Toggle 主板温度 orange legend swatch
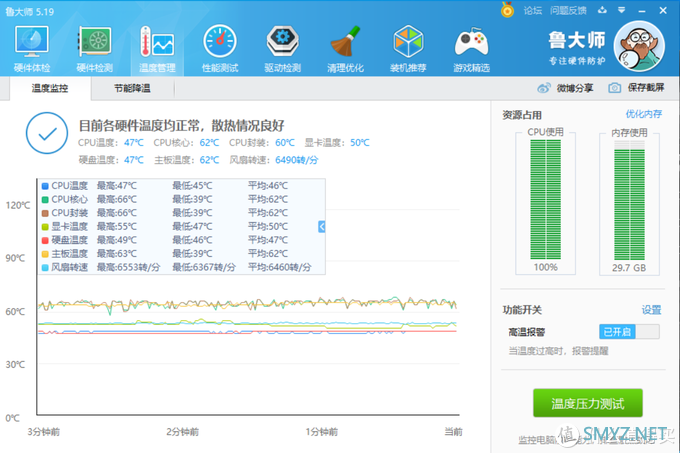 (x=45, y=254)
